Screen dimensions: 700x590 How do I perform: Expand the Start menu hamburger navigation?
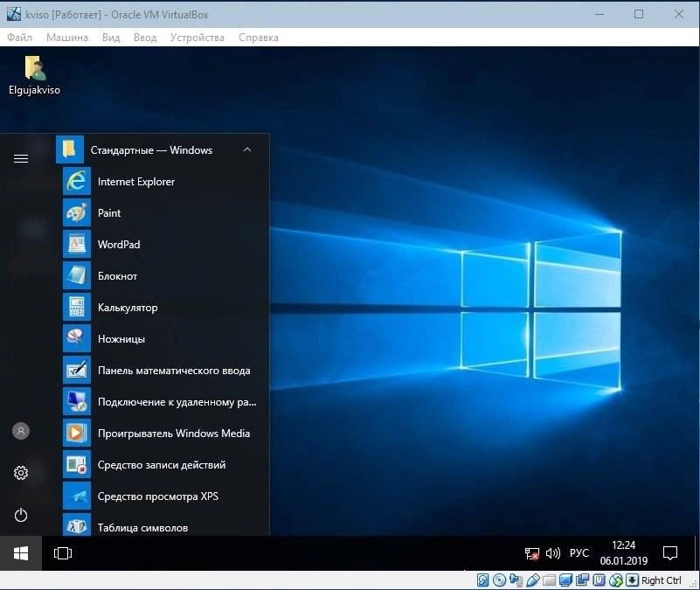(21, 158)
